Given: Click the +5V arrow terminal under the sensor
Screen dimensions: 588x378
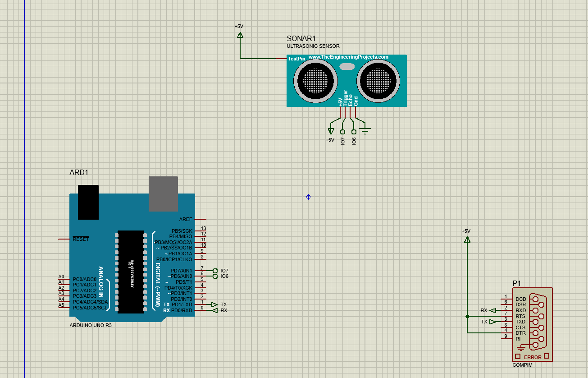Looking at the screenshot, I should pyautogui.click(x=331, y=131).
